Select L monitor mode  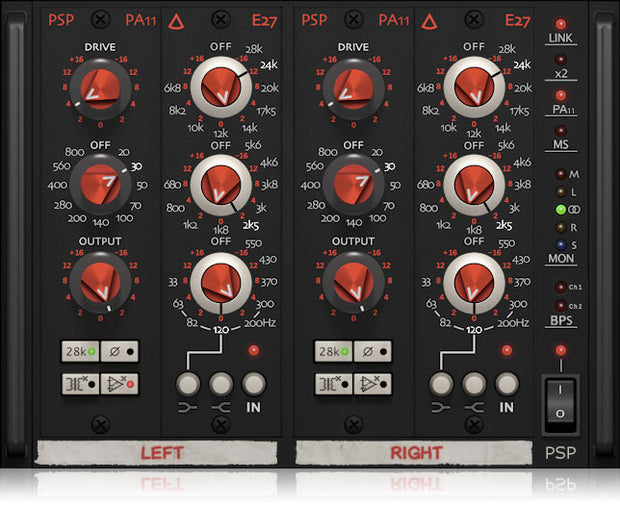click(560, 192)
